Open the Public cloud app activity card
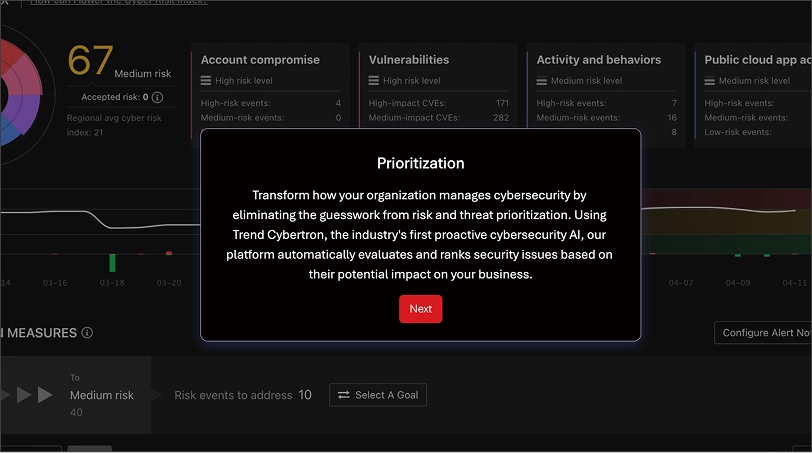The width and height of the screenshot is (812, 453). click(753, 92)
